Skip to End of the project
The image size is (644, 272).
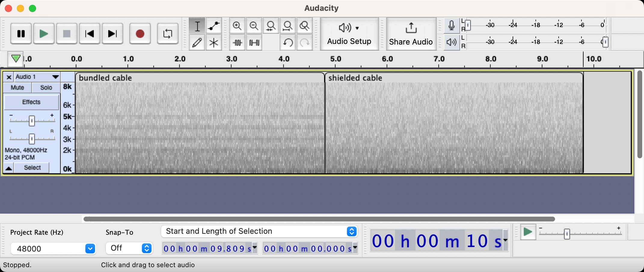click(x=112, y=34)
